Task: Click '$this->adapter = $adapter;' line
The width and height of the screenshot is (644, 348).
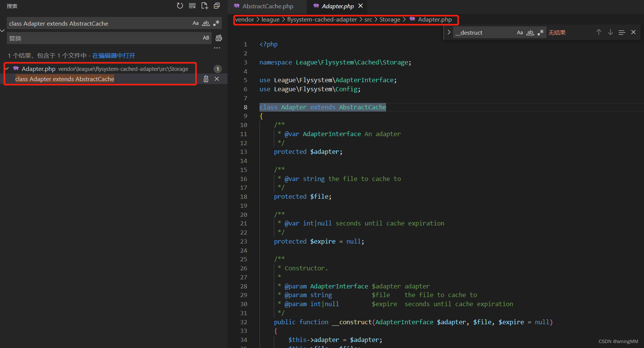Action: click(335, 340)
